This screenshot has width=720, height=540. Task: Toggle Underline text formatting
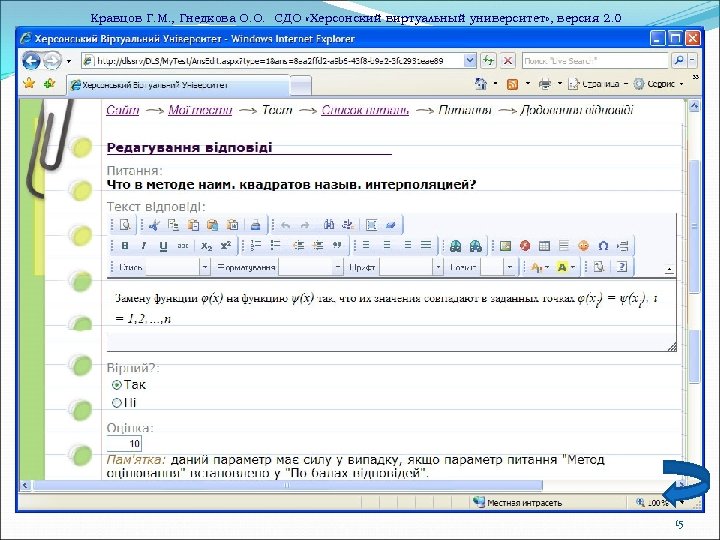pyautogui.click(x=163, y=246)
